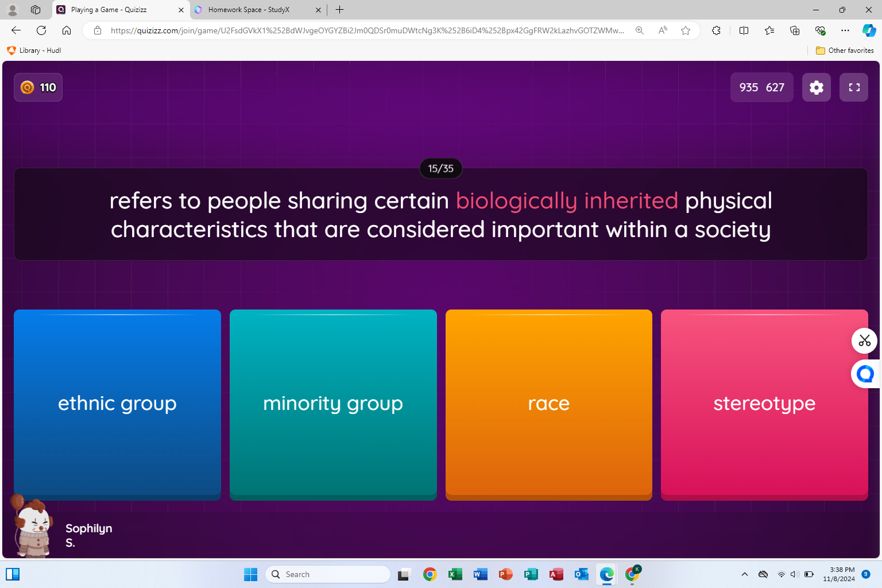Close the Quizizz browser tab
882x588 pixels.
(181, 10)
